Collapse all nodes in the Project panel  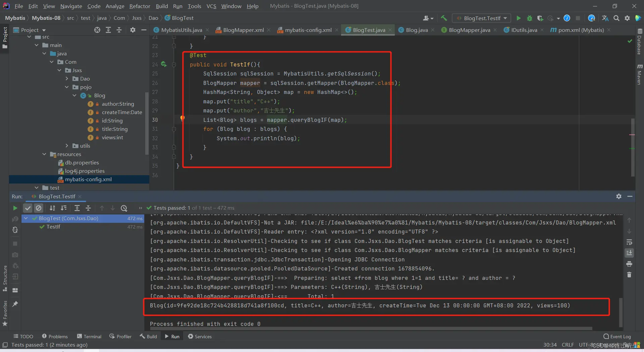[x=119, y=30]
